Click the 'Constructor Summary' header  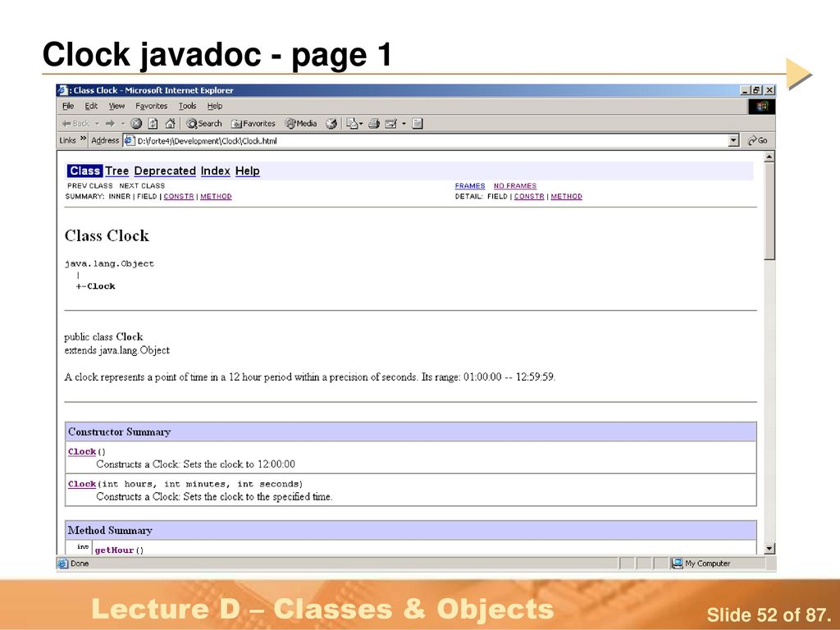pos(119,431)
